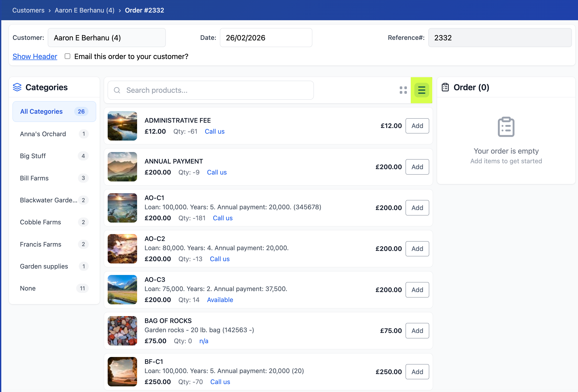Select the list view icon
The image size is (578, 392).
421,90
